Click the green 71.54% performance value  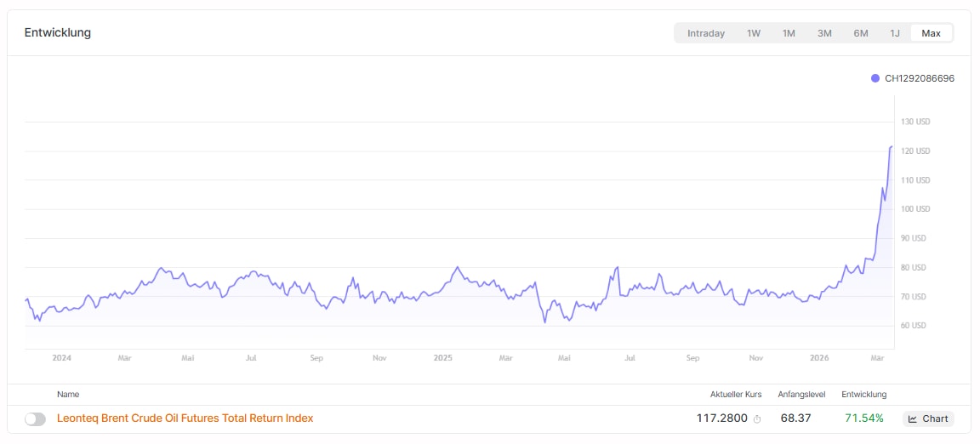pyautogui.click(x=864, y=418)
